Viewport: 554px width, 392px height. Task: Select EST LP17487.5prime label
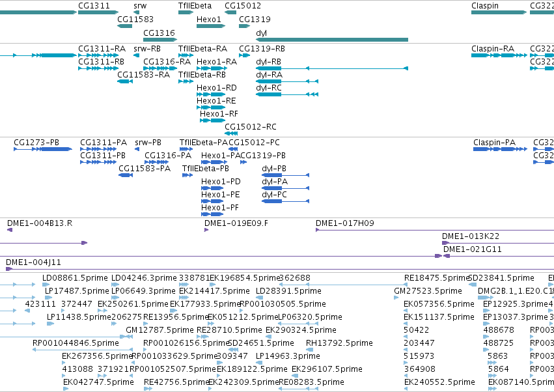(77, 291)
